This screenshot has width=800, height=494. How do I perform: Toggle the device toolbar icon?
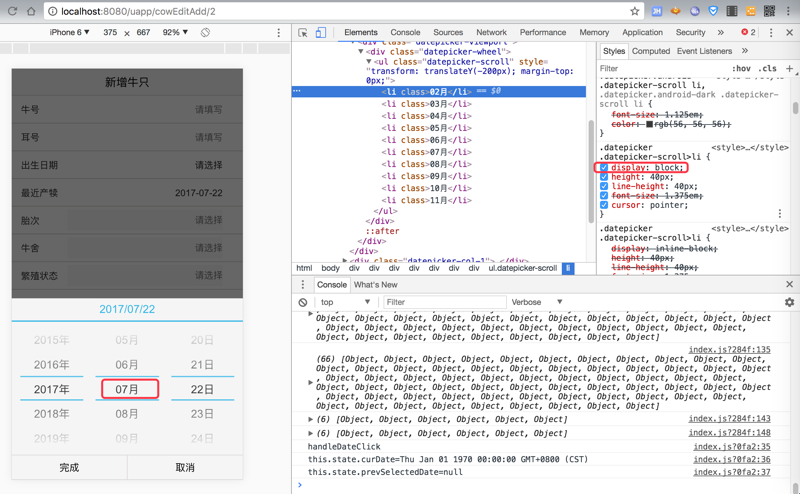[321, 33]
